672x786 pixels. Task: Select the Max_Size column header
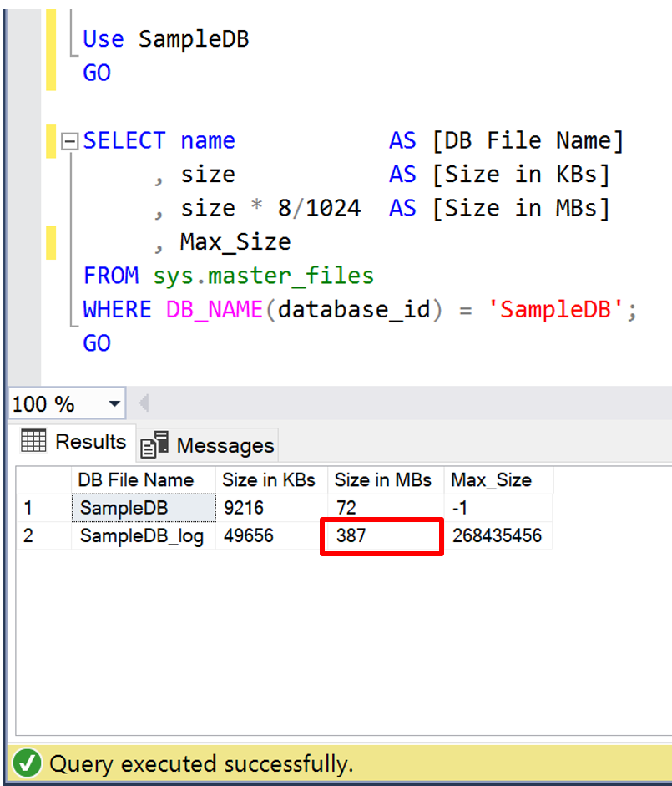tap(491, 480)
